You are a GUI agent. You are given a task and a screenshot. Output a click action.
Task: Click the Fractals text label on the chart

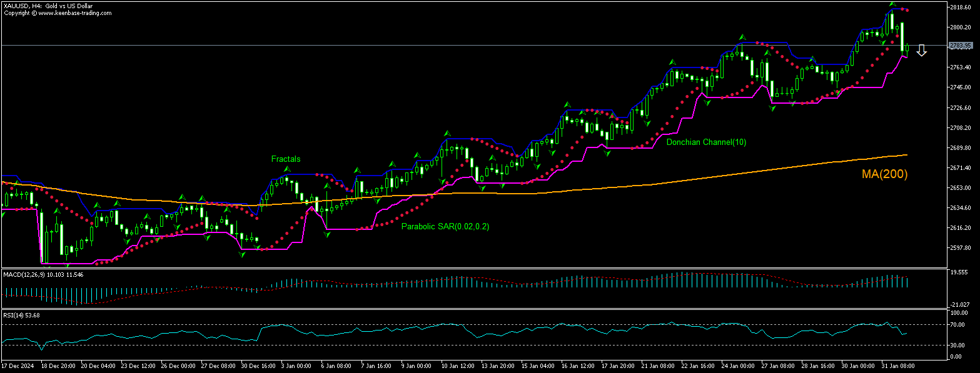point(285,159)
